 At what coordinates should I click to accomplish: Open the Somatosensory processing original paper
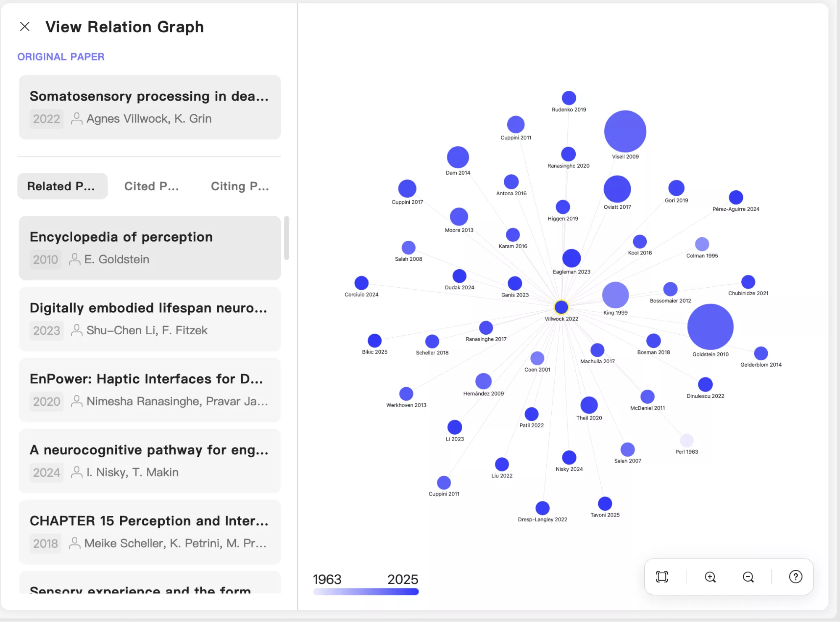click(x=150, y=107)
